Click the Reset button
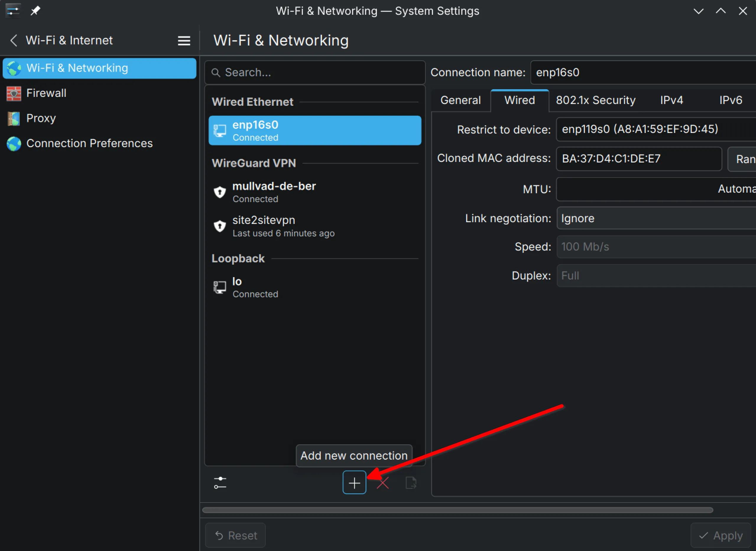The height and width of the screenshot is (551, 756). pos(236,535)
